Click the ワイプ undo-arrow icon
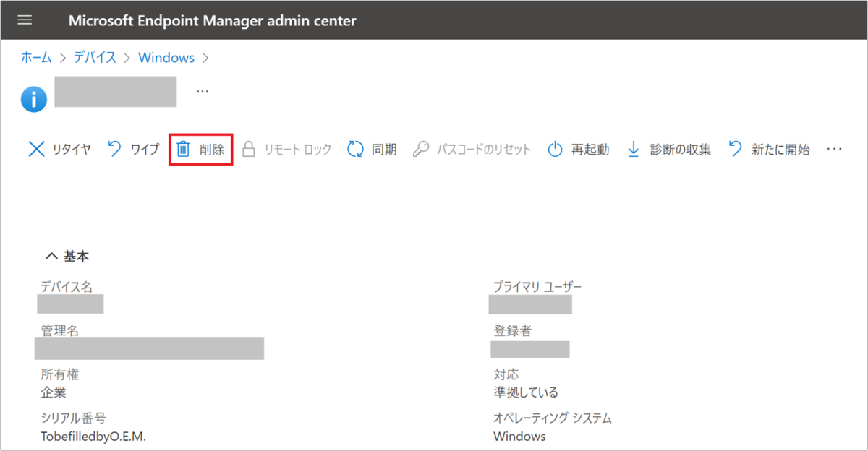Viewport: 868px width, 451px height. click(114, 150)
